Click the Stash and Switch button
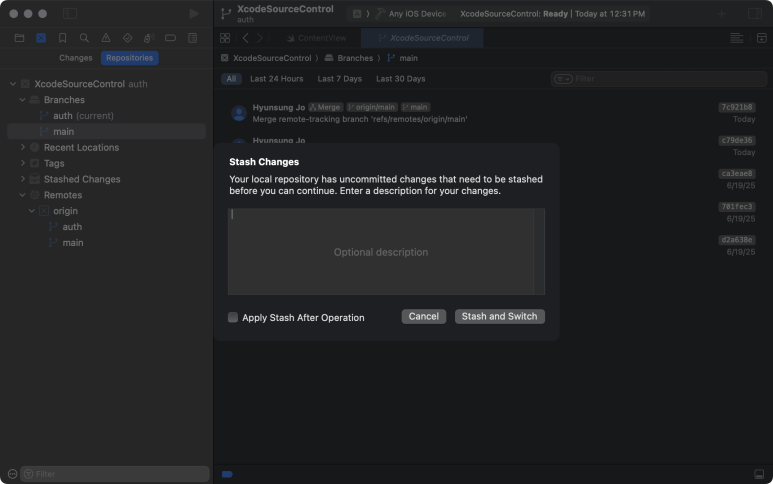 click(x=499, y=316)
